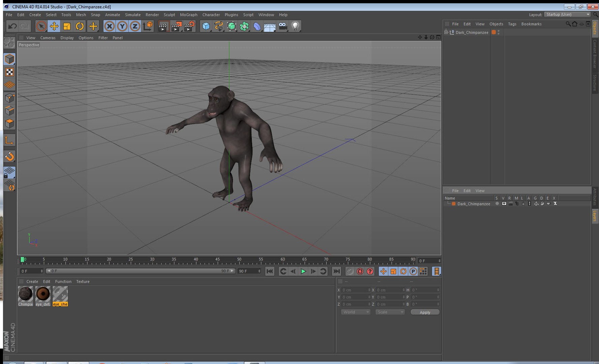Image resolution: width=599 pixels, height=364 pixels.
Task: Activate the Rotate tool
Action: coord(80,26)
